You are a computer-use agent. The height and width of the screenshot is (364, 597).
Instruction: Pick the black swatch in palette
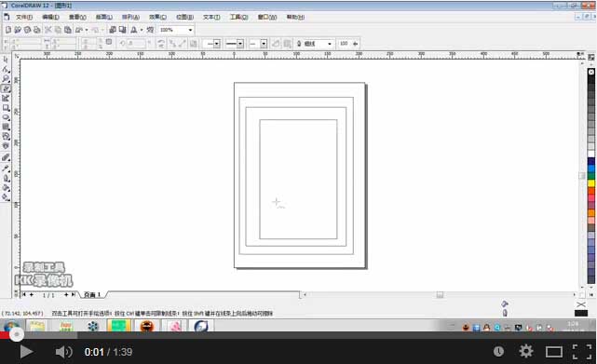[590, 79]
